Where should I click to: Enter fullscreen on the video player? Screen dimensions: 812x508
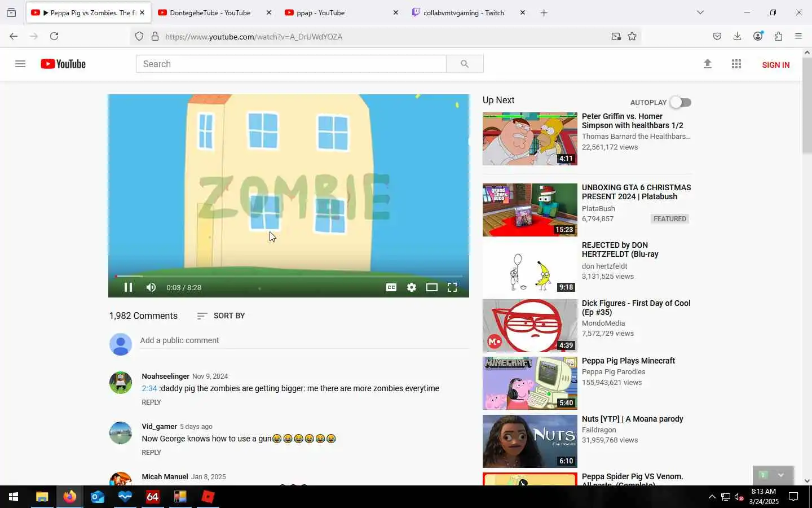pos(452,287)
